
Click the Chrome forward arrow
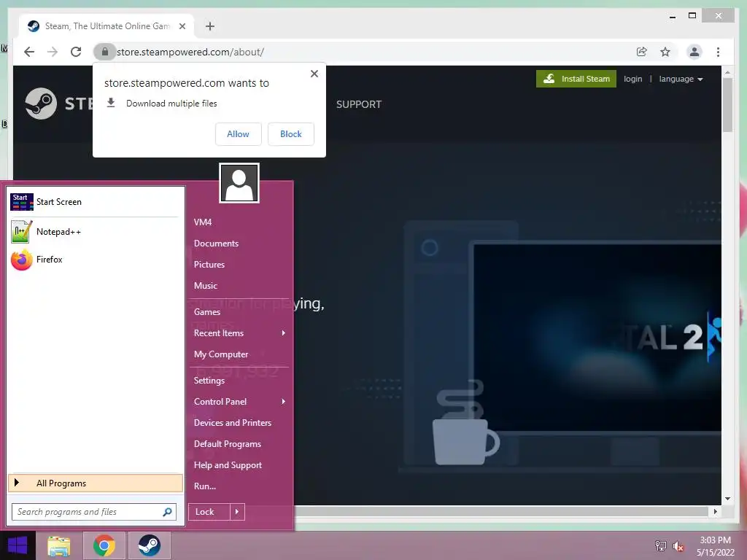coord(53,52)
